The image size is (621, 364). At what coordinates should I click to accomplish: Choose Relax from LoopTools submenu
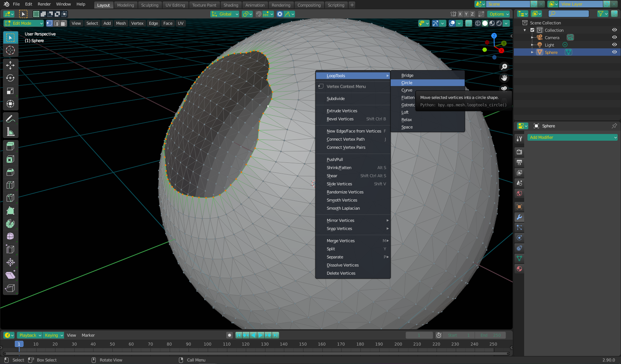point(428,120)
